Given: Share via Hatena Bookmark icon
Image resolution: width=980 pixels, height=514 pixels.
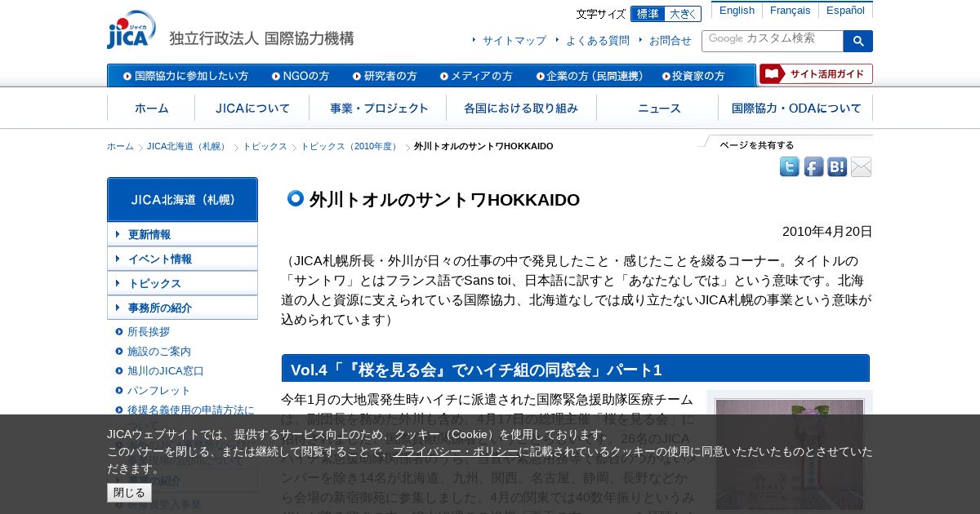Looking at the screenshot, I should [x=837, y=167].
